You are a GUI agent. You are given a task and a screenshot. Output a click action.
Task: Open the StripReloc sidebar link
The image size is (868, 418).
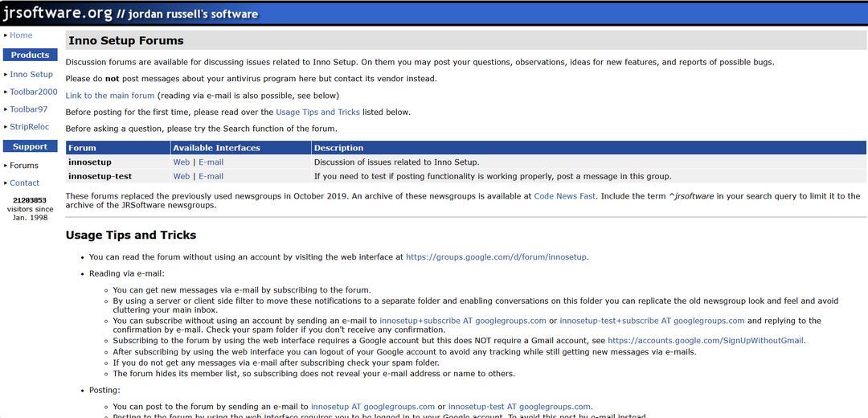(30, 127)
